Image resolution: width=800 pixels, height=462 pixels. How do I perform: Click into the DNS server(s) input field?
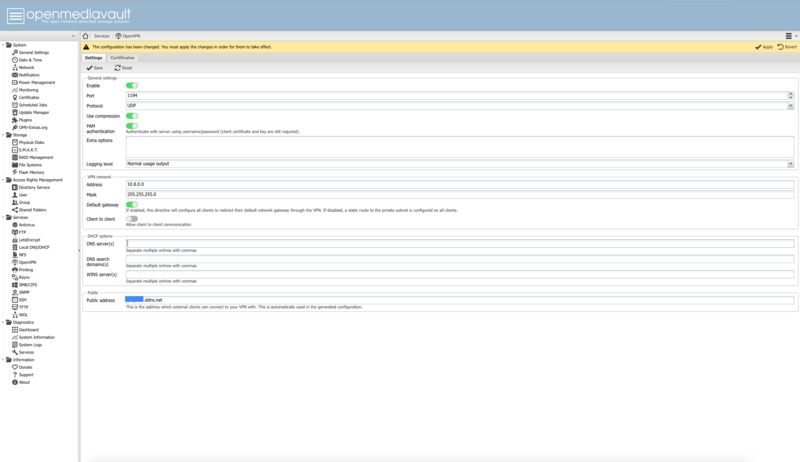[x=460, y=243]
